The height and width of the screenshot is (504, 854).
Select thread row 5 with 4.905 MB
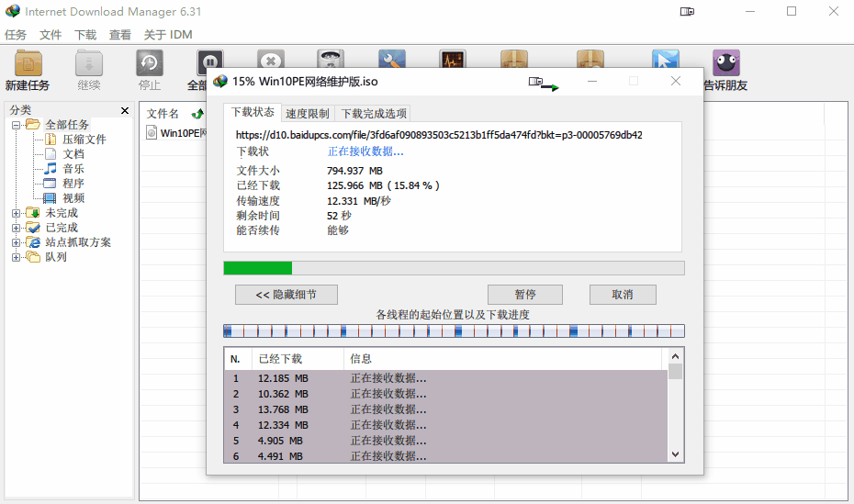click(446, 441)
